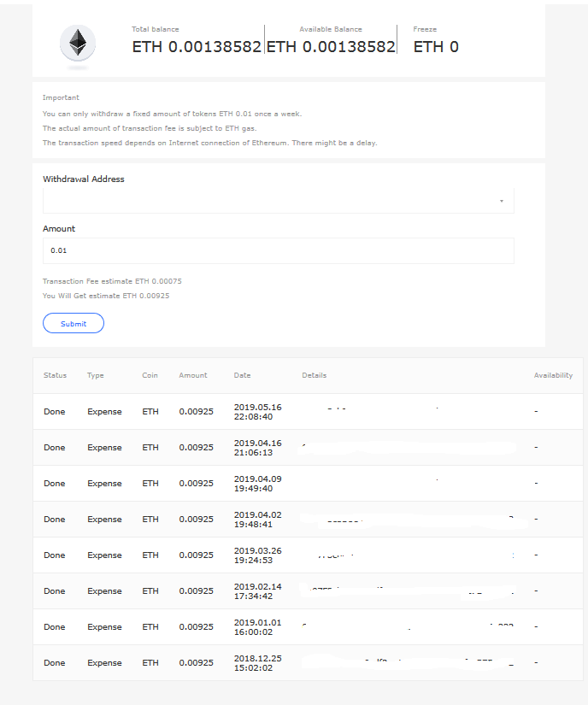Click the Date column header

pos(242,375)
